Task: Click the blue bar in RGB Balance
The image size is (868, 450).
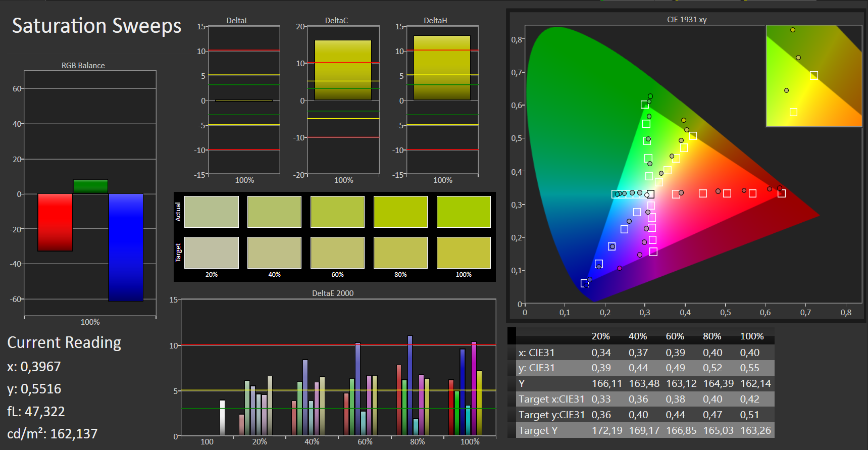Action: tap(126, 247)
